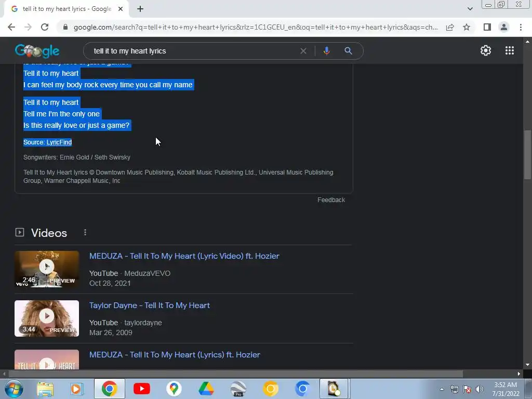Screen dimensions: 532x399
Task: Open YouTube taskbar icon
Action: (142, 389)
